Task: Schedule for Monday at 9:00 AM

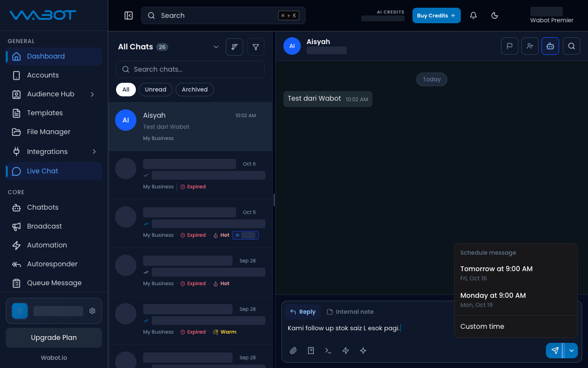Action: [x=516, y=300]
